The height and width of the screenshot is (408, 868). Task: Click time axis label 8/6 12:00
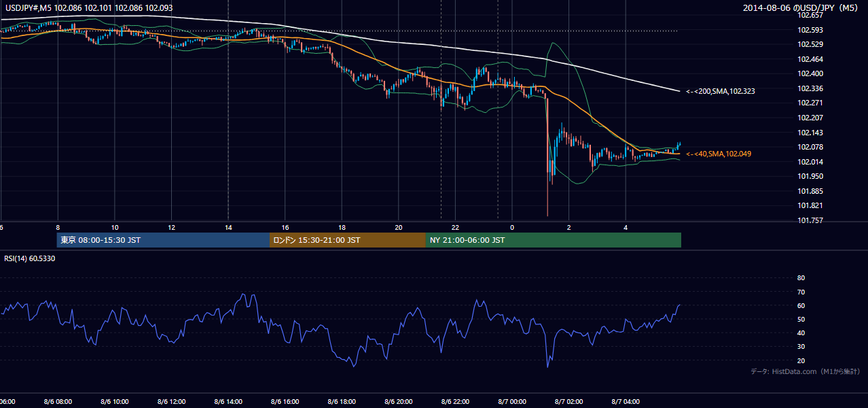coord(171,401)
